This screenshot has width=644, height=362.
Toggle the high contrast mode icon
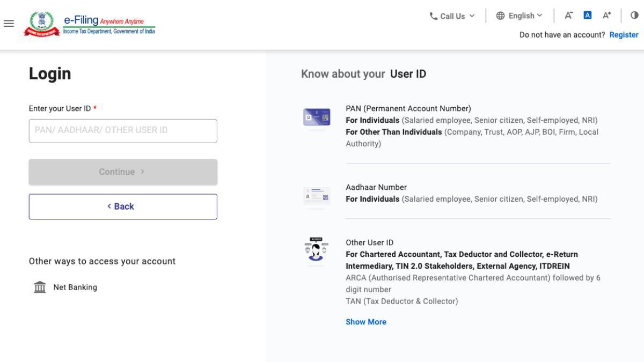[634, 16]
